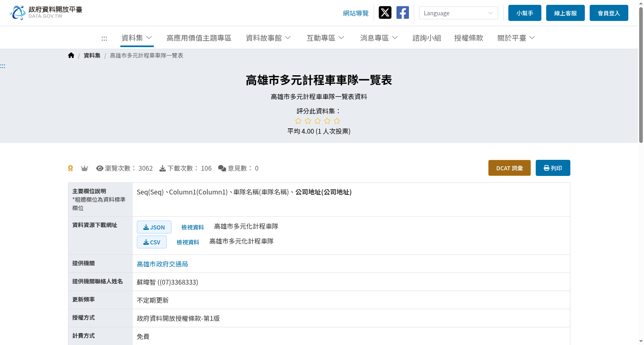Click the 不定期更新 update frequency value

tap(153, 300)
